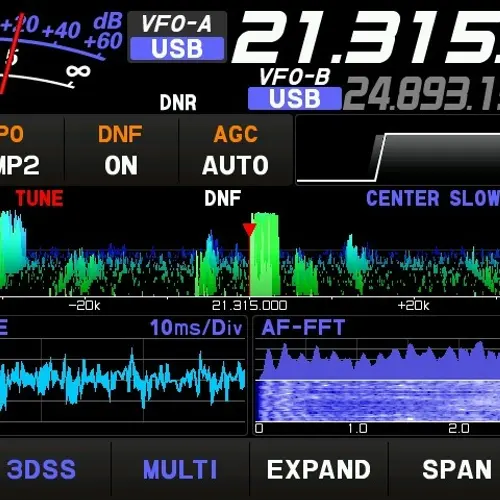500x500 pixels.
Task: Tap the strong green signal peak near center
Action: (265, 254)
